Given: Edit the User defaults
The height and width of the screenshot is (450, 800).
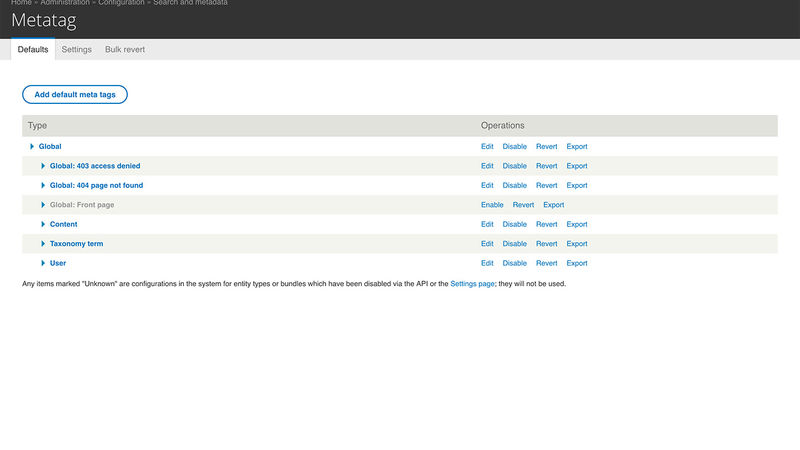Looking at the screenshot, I should point(487,263).
